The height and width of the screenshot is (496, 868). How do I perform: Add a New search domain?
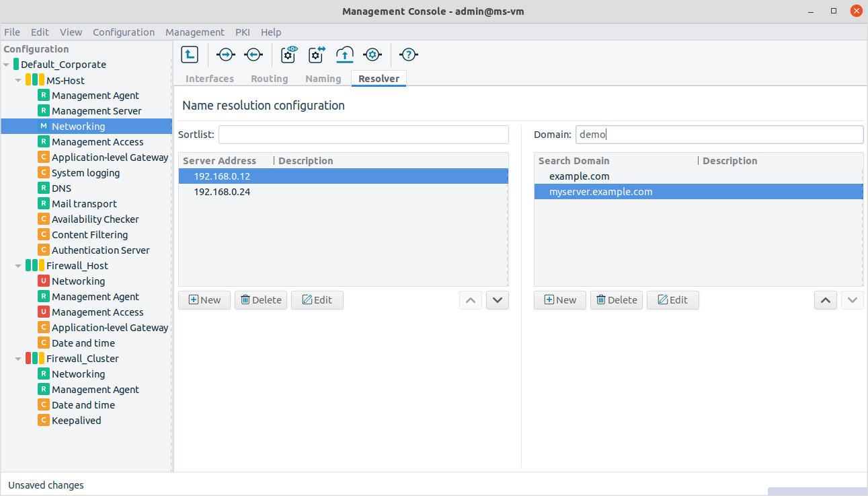[560, 300]
